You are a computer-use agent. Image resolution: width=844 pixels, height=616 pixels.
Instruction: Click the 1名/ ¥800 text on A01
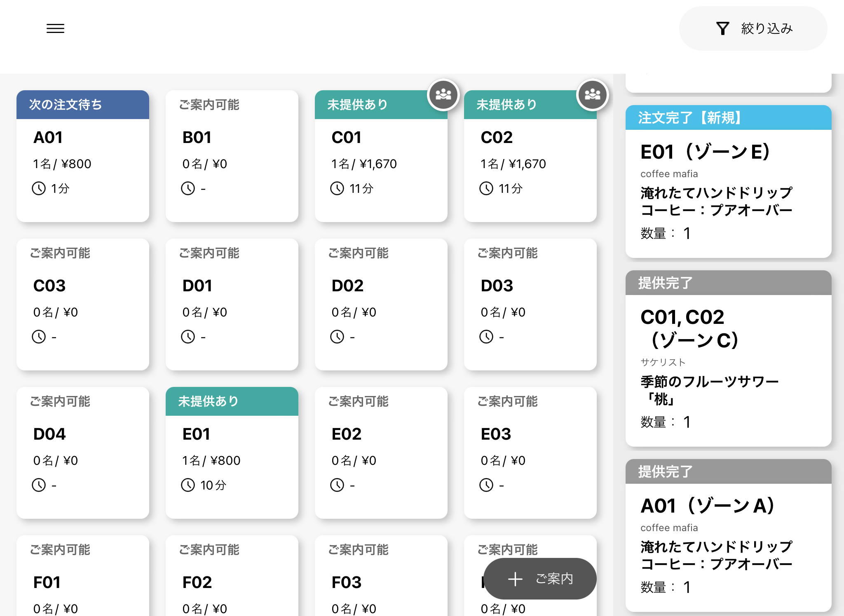[x=62, y=164]
